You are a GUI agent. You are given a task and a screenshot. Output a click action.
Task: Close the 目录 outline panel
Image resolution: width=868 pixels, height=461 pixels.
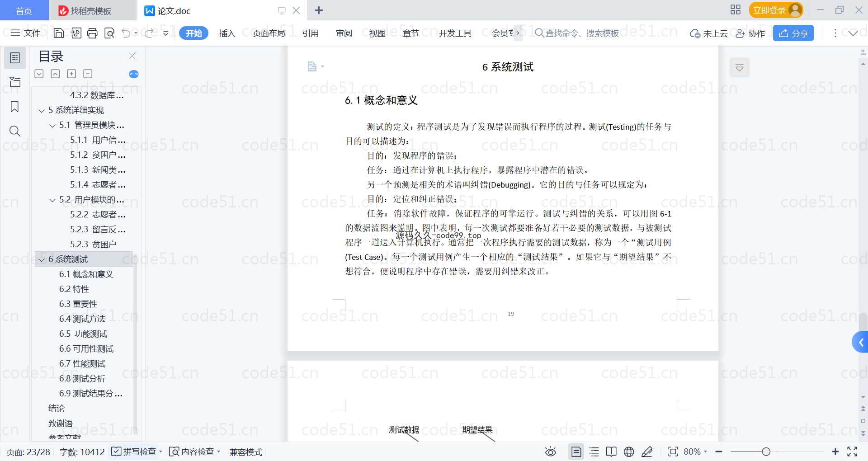click(x=132, y=56)
